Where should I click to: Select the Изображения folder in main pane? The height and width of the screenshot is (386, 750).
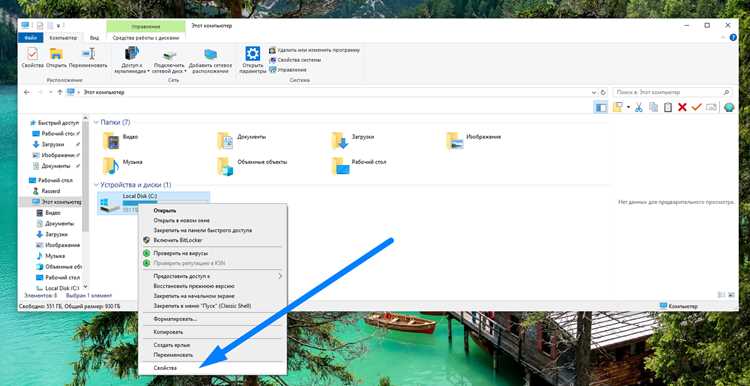click(474, 141)
